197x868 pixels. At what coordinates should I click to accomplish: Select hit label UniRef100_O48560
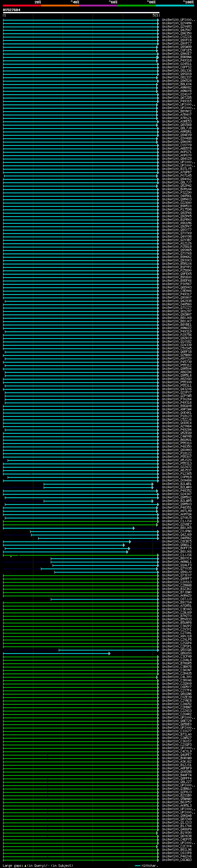176,304
